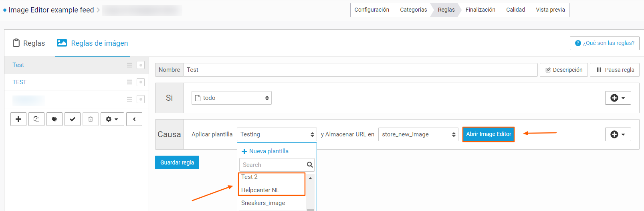Collapse rules sidebar with left chevron
The image size is (644, 211).
pos(134,119)
